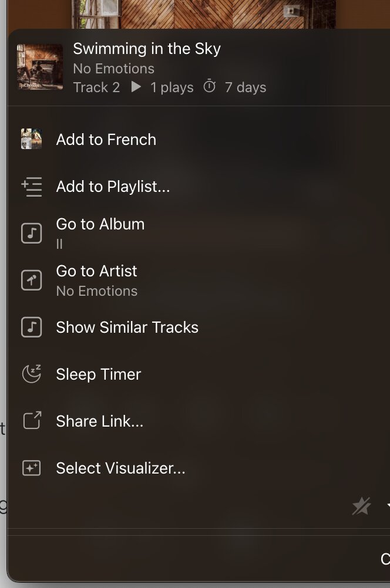Select Share Link... from the menu

tap(100, 421)
